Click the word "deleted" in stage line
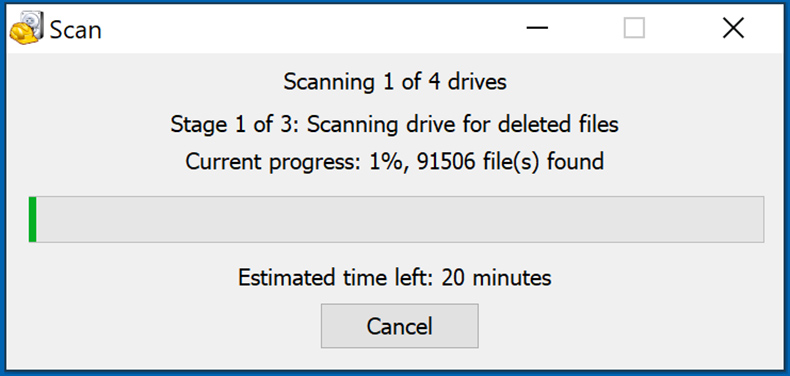The image size is (790, 376). [533, 124]
